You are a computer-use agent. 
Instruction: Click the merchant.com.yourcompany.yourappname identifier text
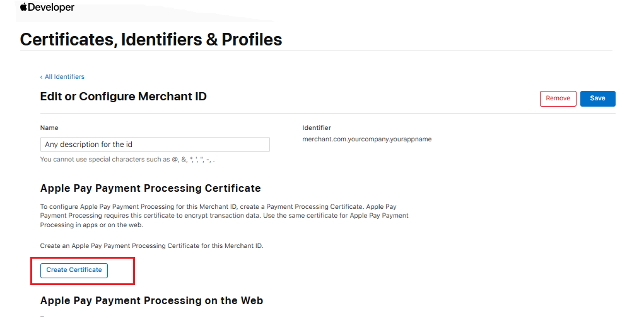point(366,139)
